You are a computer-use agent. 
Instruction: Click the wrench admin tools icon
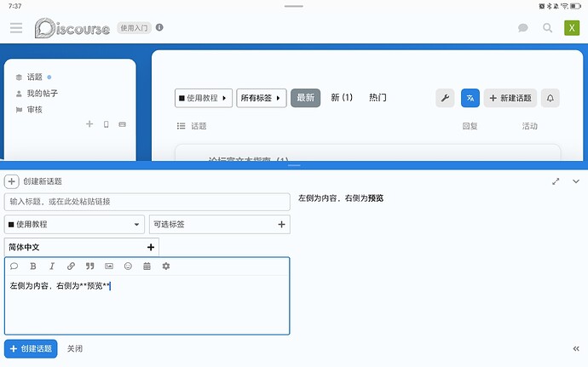[x=445, y=98]
